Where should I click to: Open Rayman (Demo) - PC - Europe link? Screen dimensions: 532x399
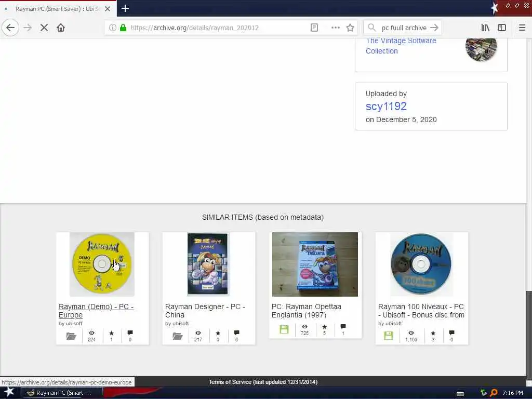pos(96,311)
